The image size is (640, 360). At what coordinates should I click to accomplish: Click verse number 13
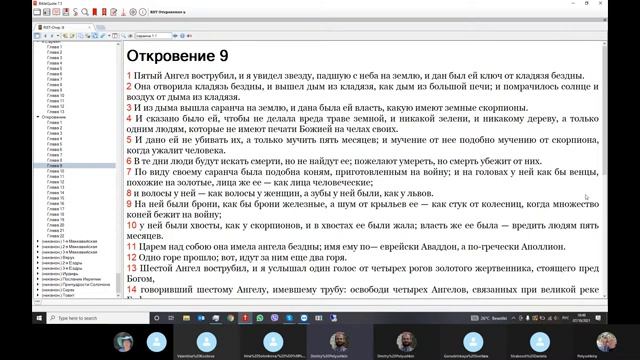tap(131, 268)
